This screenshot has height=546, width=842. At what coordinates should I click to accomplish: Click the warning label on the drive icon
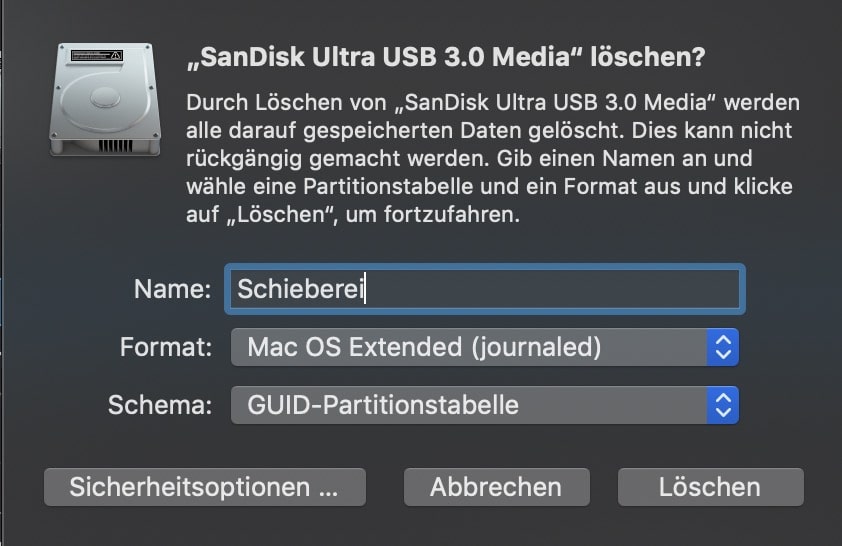pos(97,55)
